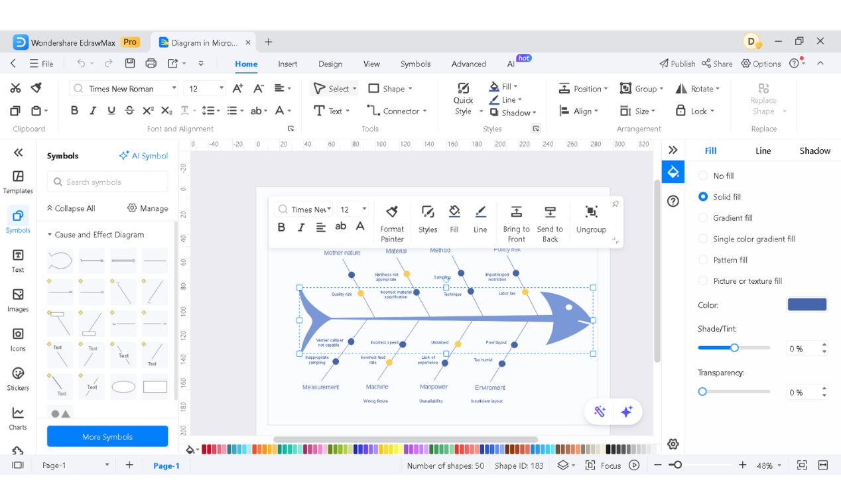Collapse the left panel with double chevron
This screenshot has height=504, width=841.
pyautogui.click(x=18, y=152)
